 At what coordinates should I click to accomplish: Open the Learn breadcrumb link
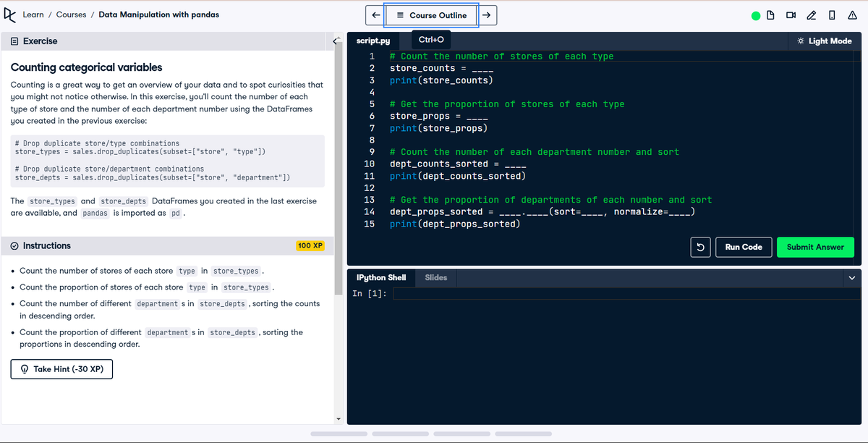33,14
